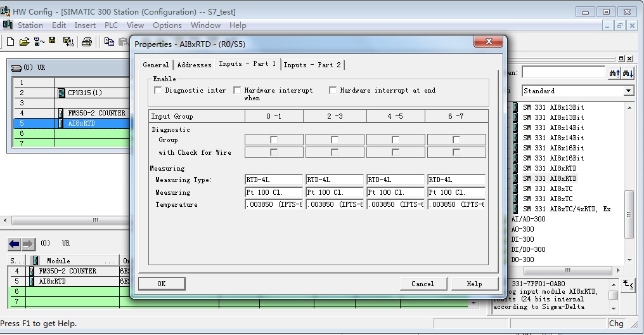Screen dimensions: 644x335
Task: Open the Options menu
Action: (x=167, y=25)
